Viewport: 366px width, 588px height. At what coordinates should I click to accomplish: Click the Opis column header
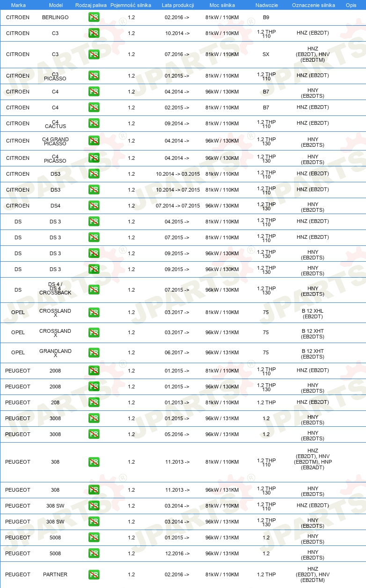point(351,5)
